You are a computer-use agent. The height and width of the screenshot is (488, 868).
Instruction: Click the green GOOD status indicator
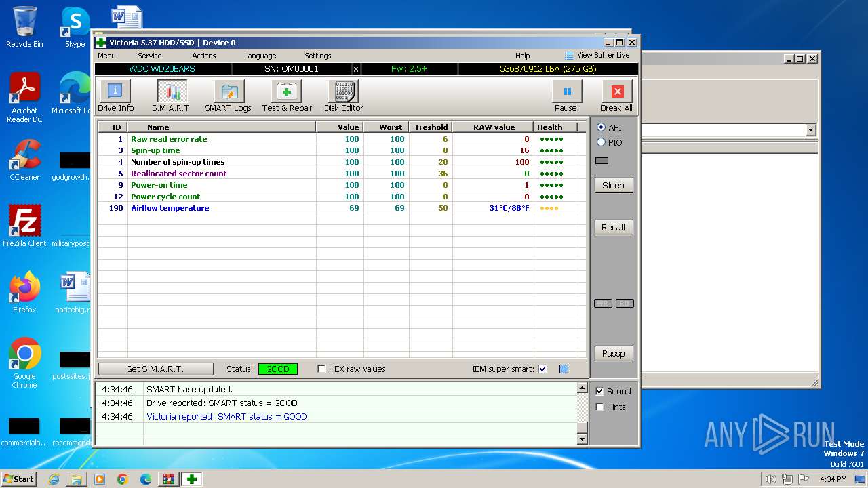click(x=277, y=369)
